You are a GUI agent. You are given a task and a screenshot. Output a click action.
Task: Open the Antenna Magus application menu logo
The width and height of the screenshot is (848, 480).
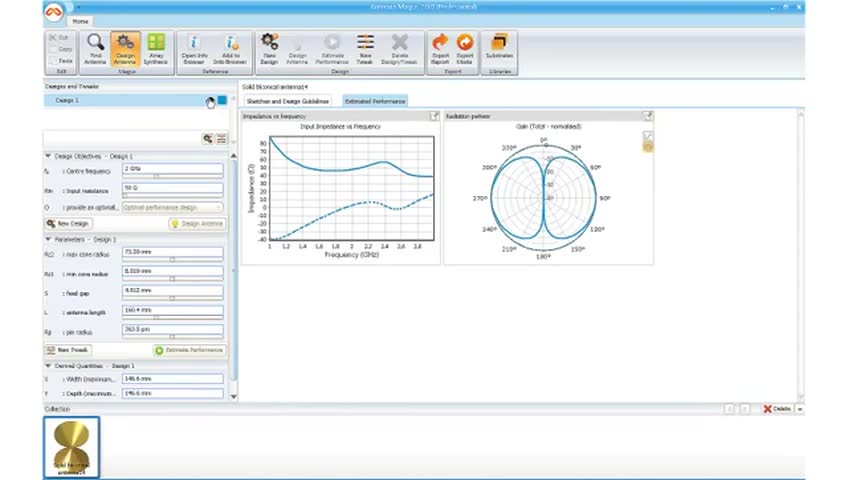[x=53, y=11]
